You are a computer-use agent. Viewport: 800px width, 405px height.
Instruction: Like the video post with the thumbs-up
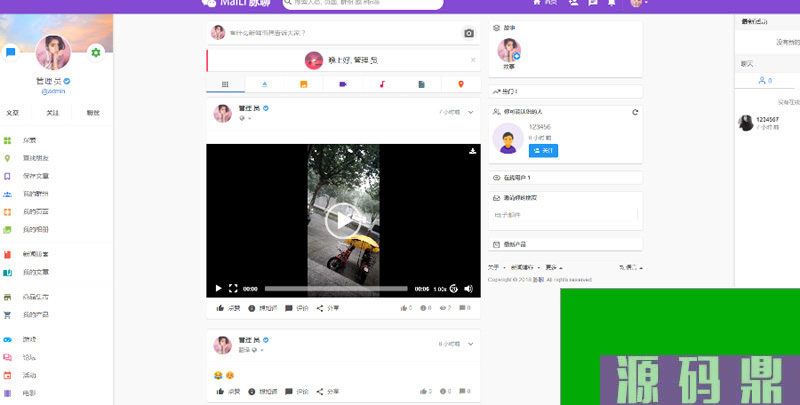pyautogui.click(x=228, y=308)
